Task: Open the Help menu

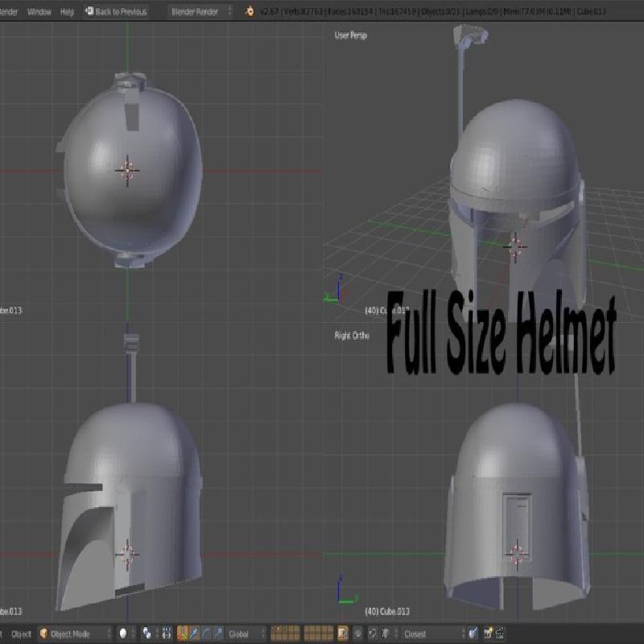Action: (x=67, y=11)
